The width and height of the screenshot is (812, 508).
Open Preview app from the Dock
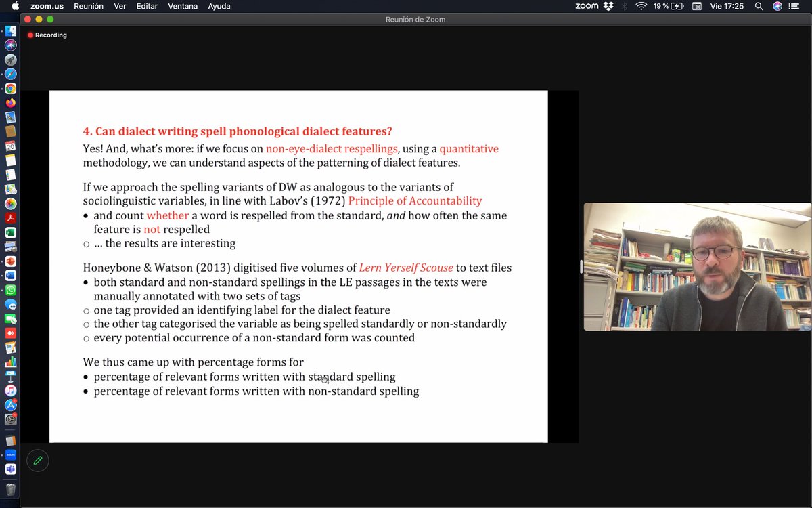tap(10, 247)
